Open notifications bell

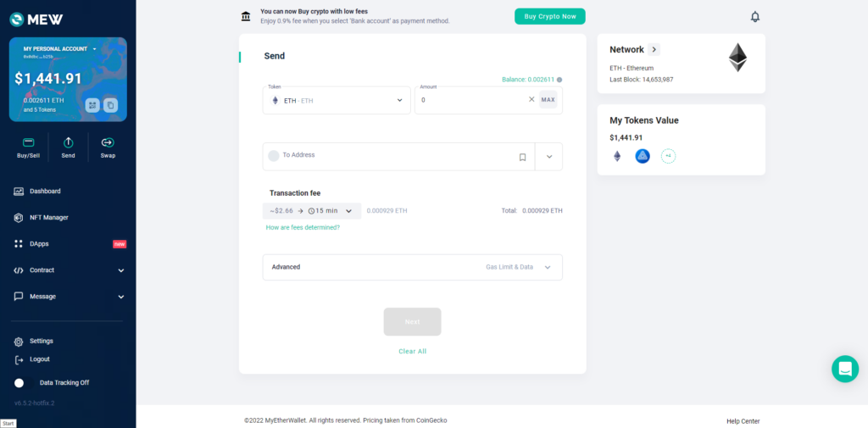(x=755, y=17)
